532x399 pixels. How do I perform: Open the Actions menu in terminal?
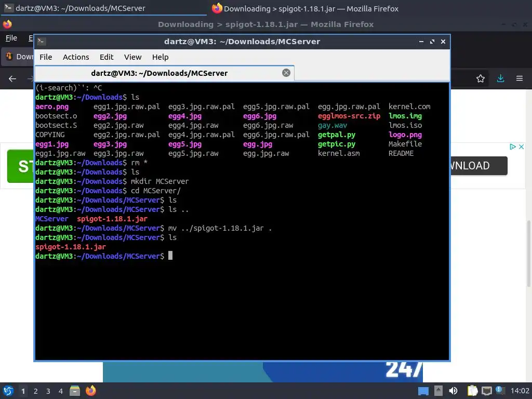(76, 57)
